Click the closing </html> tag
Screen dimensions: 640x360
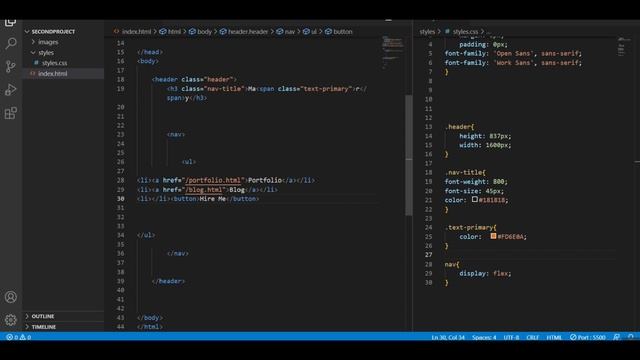[x=150, y=327]
